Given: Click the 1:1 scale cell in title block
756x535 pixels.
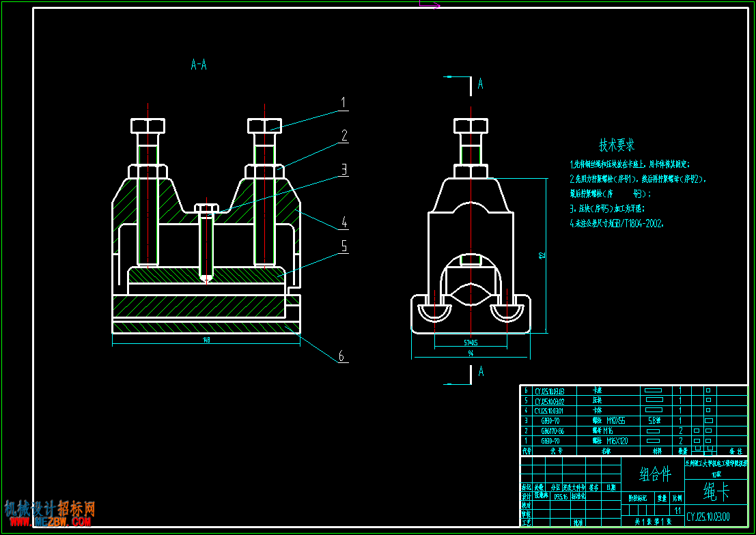Looking at the screenshot, I should [x=678, y=510].
